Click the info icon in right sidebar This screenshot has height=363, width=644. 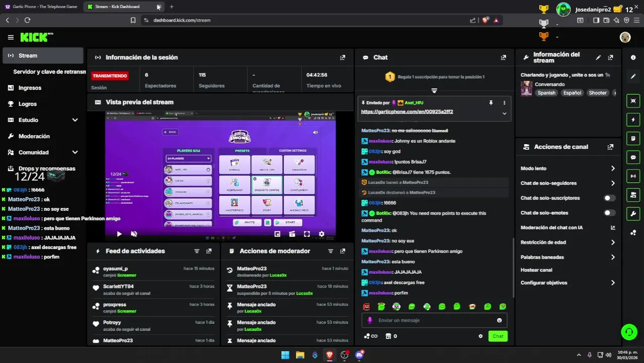pyautogui.click(x=633, y=57)
